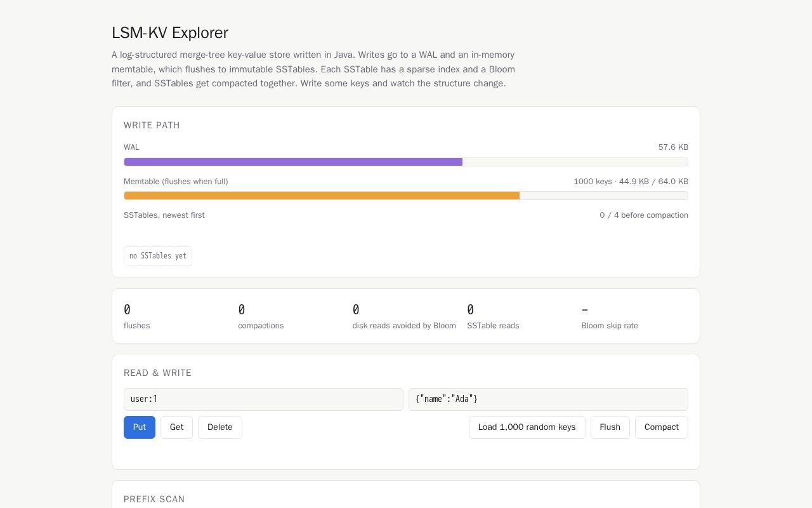Click the Get button
The height and width of the screenshot is (508, 812).
176,427
